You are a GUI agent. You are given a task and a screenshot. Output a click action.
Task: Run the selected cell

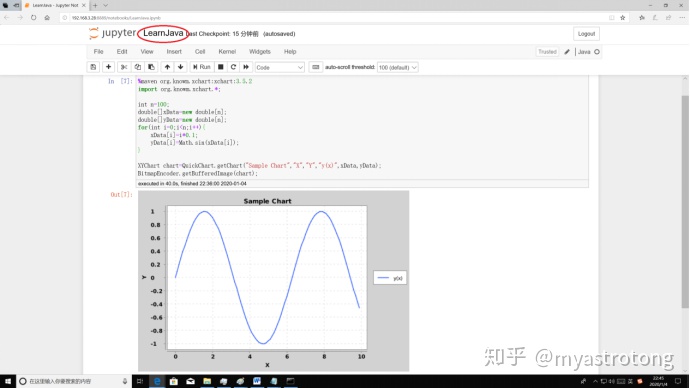[x=202, y=67]
